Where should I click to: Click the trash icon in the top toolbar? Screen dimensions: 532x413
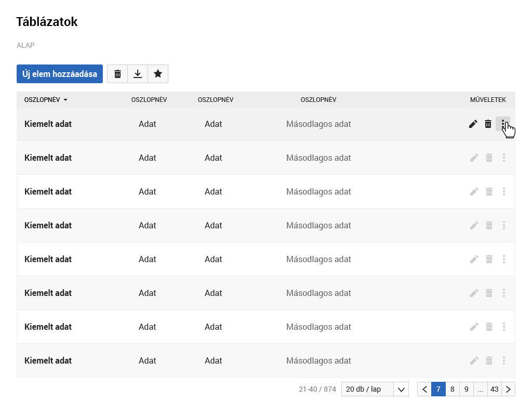tap(117, 74)
